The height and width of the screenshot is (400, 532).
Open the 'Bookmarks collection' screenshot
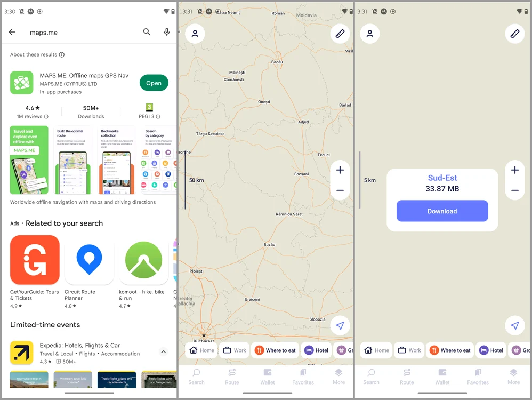click(x=117, y=160)
